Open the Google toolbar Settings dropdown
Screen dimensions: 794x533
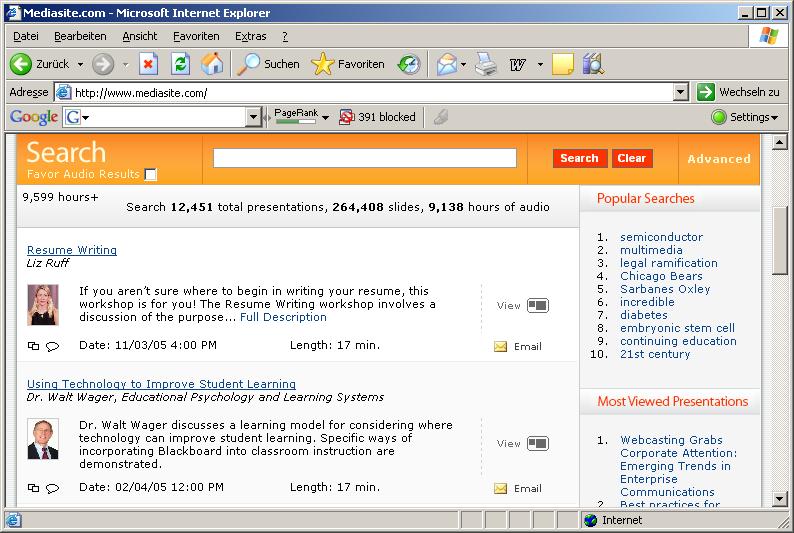745,117
